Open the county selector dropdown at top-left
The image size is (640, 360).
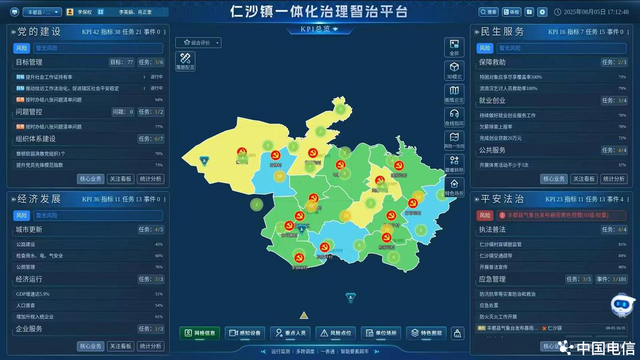pyautogui.click(x=42, y=12)
